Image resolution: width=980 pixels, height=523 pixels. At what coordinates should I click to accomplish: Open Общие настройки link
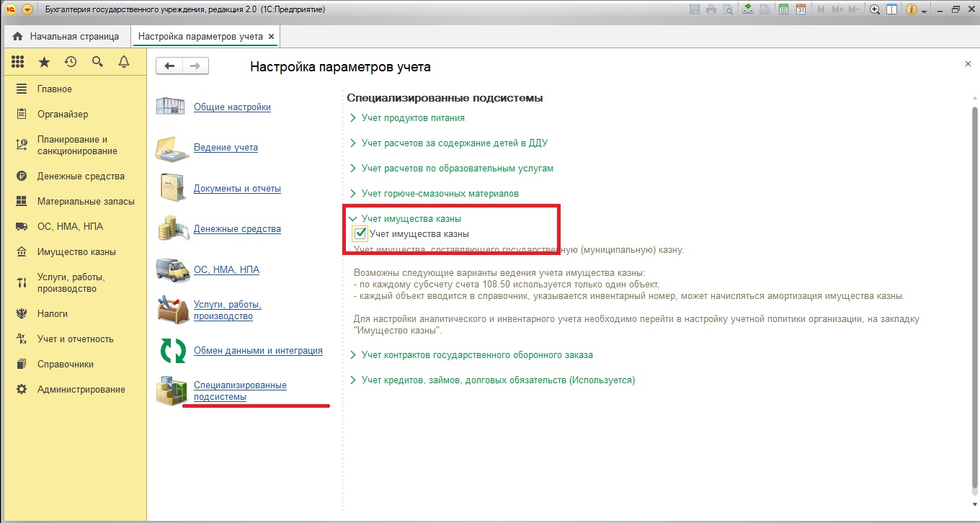(x=232, y=107)
